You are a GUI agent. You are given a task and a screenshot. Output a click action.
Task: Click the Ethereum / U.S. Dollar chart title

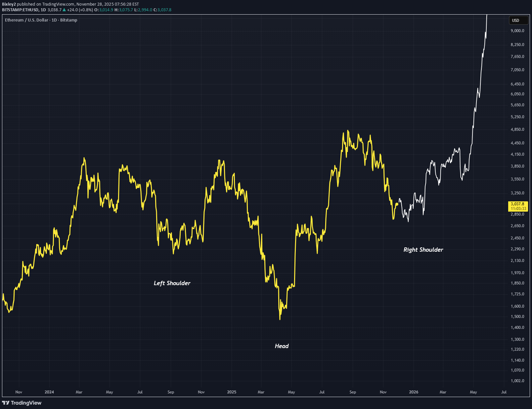41,20
